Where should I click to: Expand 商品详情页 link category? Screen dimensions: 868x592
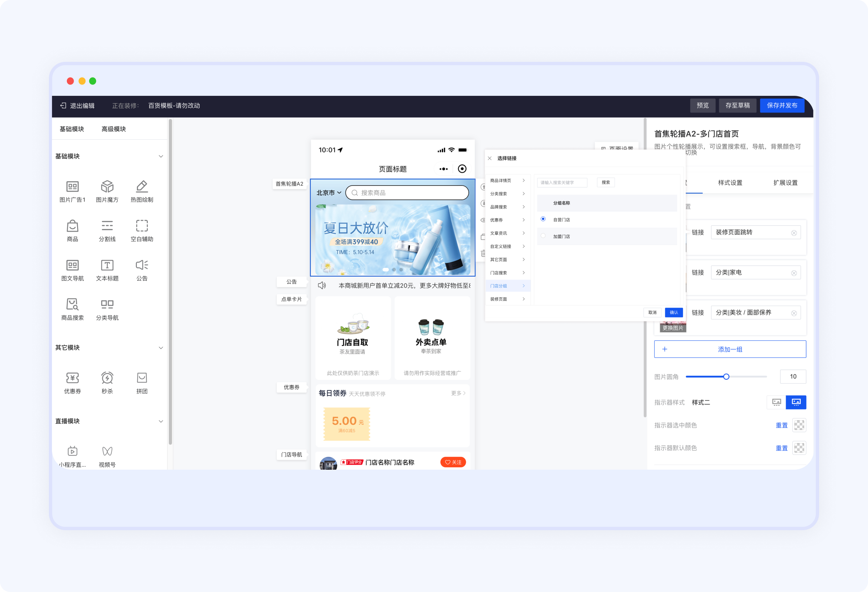coord(508,180)
